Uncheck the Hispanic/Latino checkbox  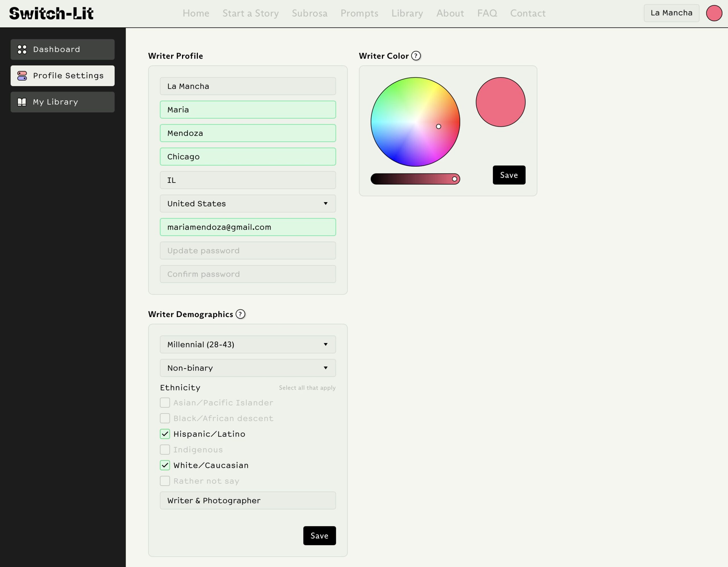point(165,434)
